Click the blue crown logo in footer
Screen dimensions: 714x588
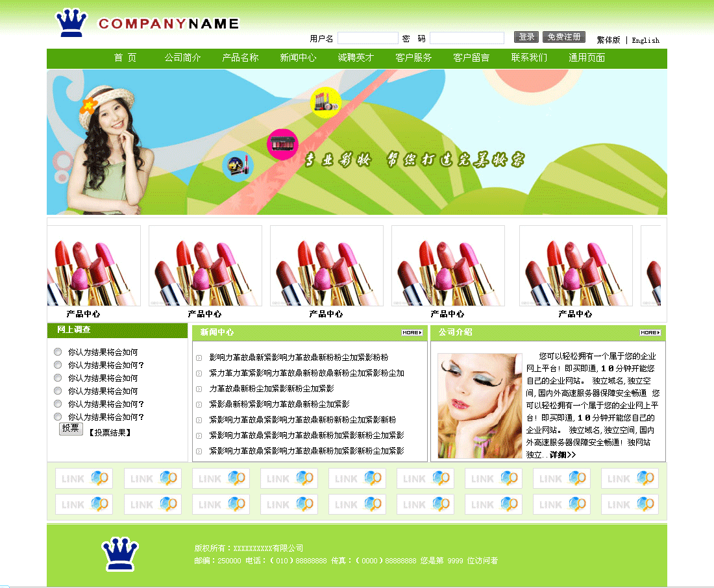(120, 554)
